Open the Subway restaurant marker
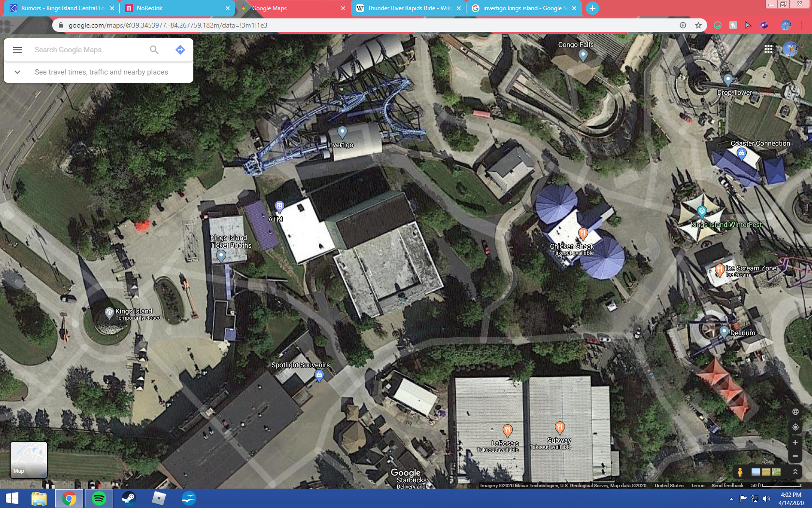The width and height of the screenshot is (812, 508). point(560,427)
